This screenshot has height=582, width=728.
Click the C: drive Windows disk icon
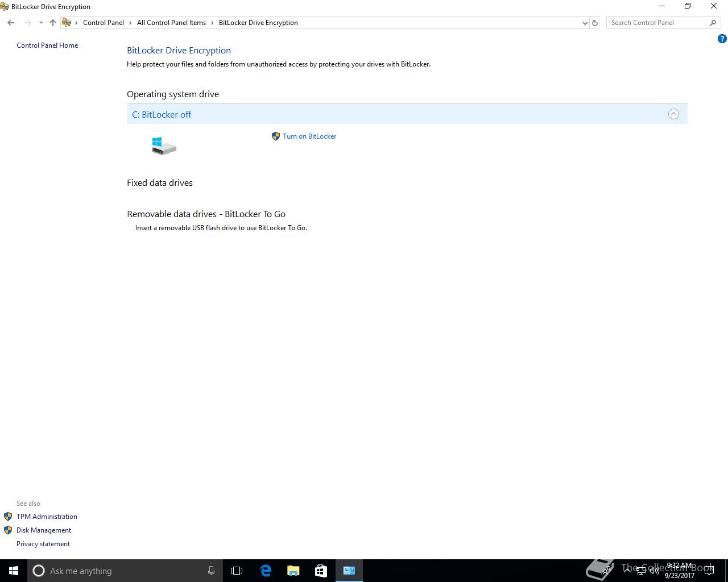pyautogui.click(x=164, y=146)
